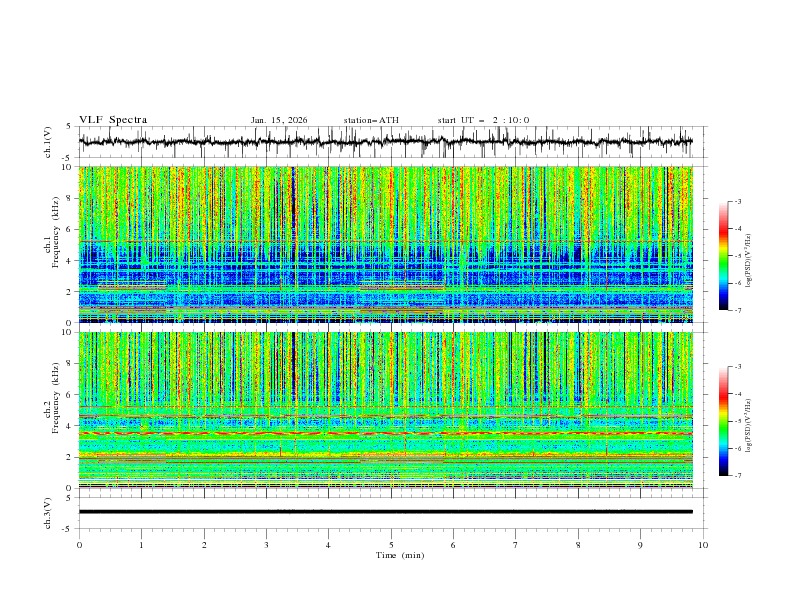Click the lower "log(PSD)(V²/Hz)" colorbar label
The image size is (792, 612).
pyautogui.click(x=748, y=426)
